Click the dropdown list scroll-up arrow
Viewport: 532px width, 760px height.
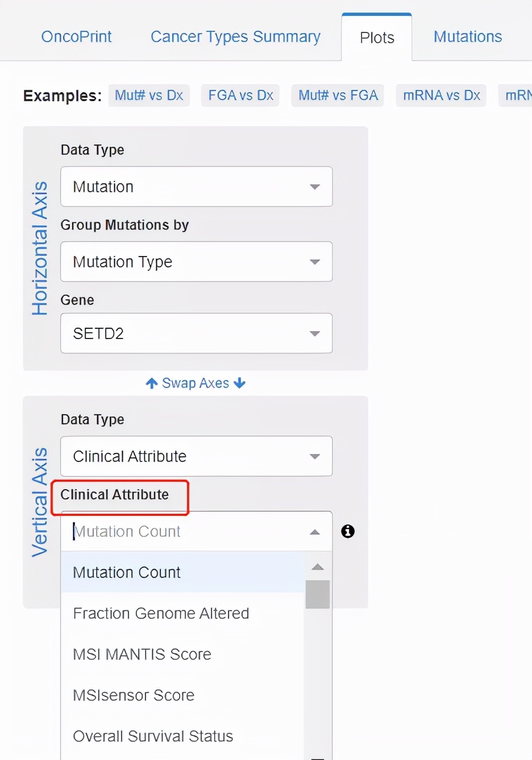pos(318,567)
